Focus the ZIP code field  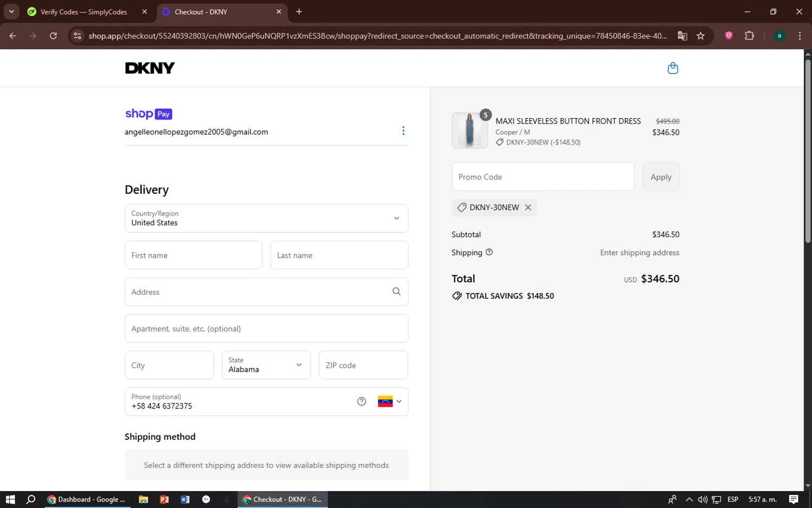tap(363, 365)
